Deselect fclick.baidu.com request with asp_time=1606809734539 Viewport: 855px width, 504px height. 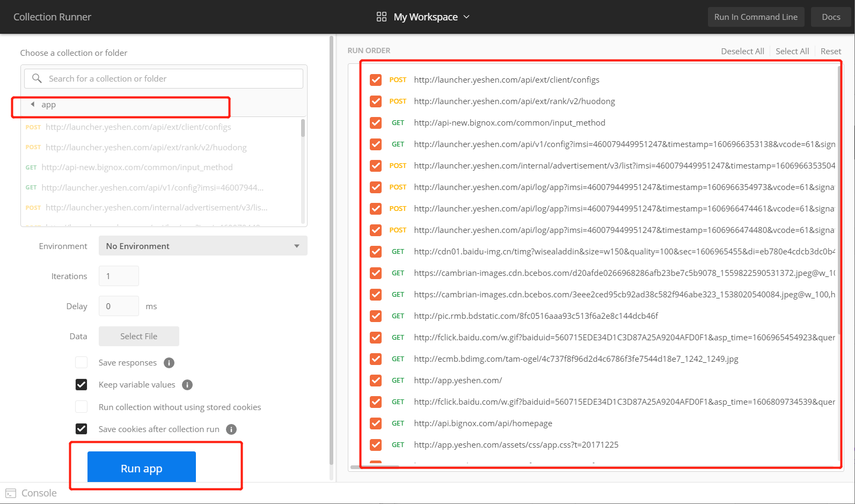[376, 402]
